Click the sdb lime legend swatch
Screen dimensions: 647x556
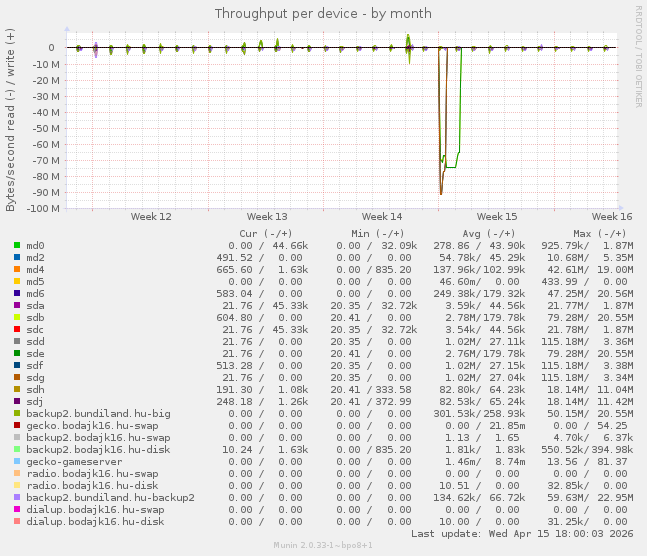point(17,317)
